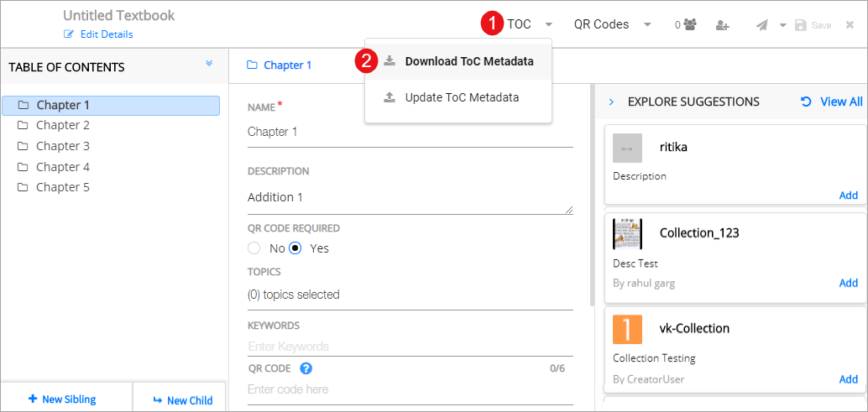868x412 pixels.
Task: Click the send for review paper-plane icon
Action: (761, 25)
